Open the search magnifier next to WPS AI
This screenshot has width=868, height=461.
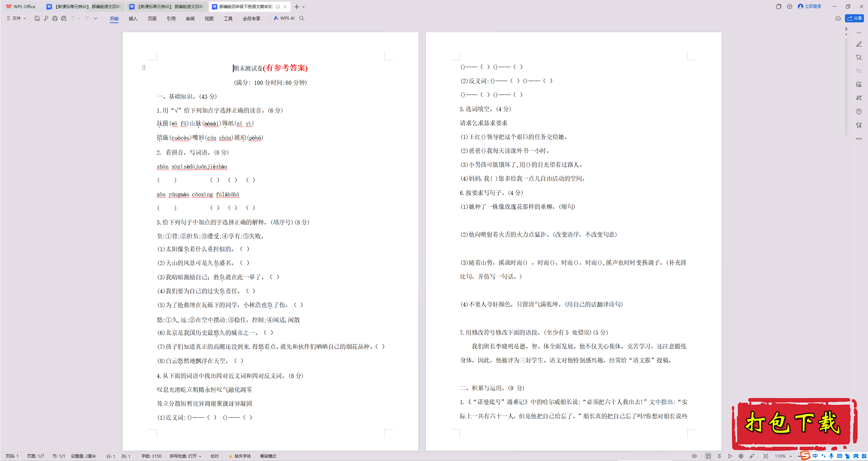click(x=302, y=18)
